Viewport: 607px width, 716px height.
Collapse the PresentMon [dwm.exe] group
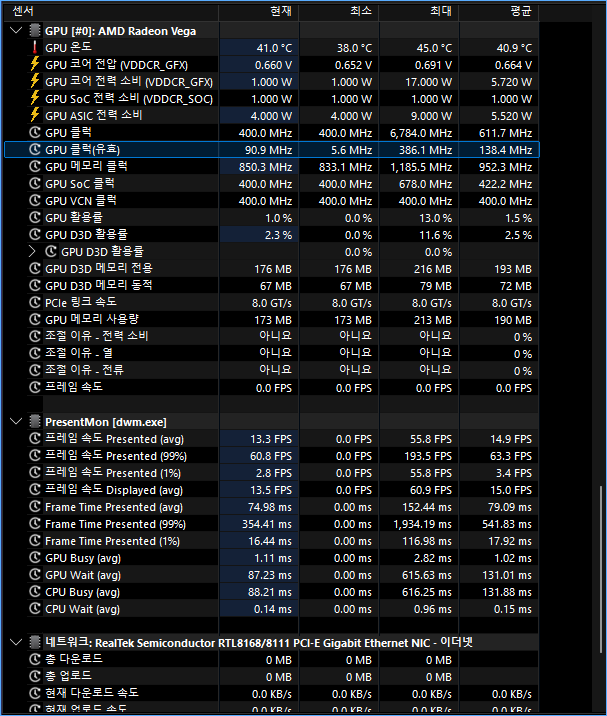[16, 421]
